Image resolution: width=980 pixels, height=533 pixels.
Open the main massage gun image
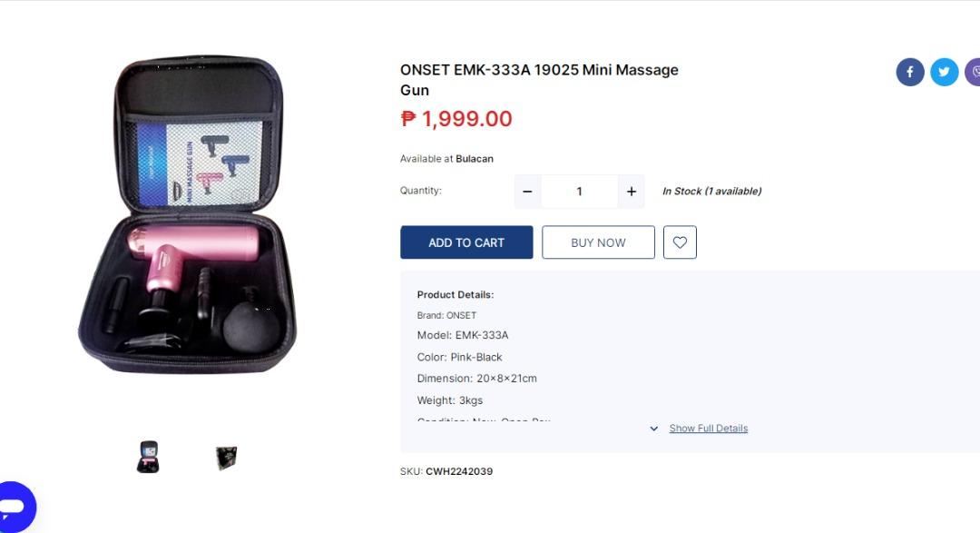188,214
